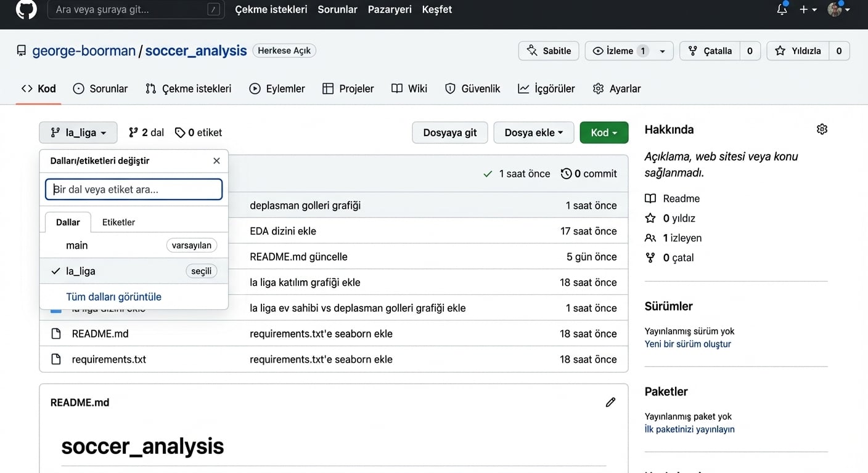868x473 pixels.
Task: Click the Sabitle pin button
Action: 549,51
